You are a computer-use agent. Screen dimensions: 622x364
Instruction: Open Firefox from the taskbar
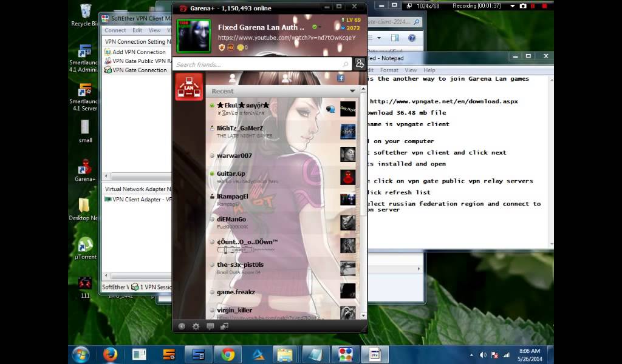111,354
